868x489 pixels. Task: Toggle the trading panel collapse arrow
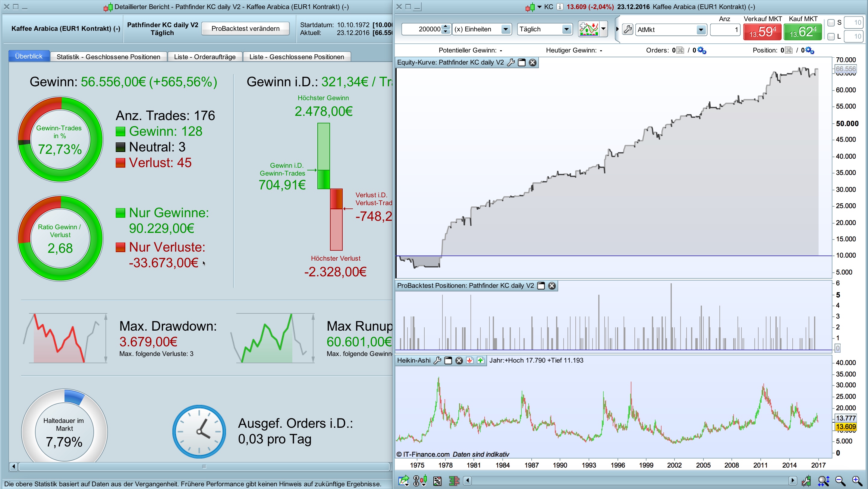(x=617, y=29)
